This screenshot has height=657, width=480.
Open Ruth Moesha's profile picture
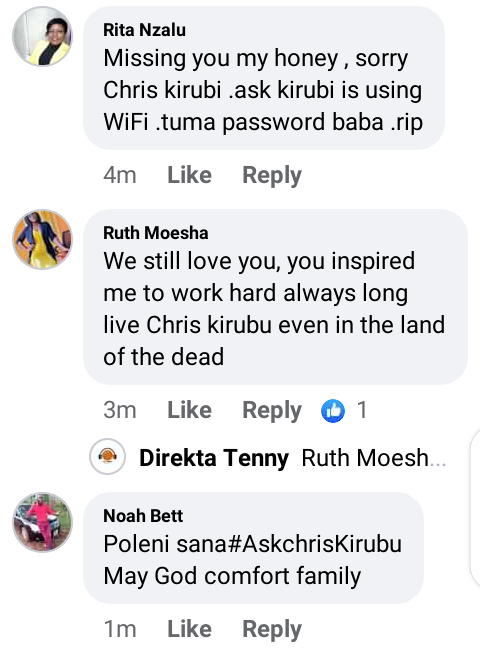42,239
